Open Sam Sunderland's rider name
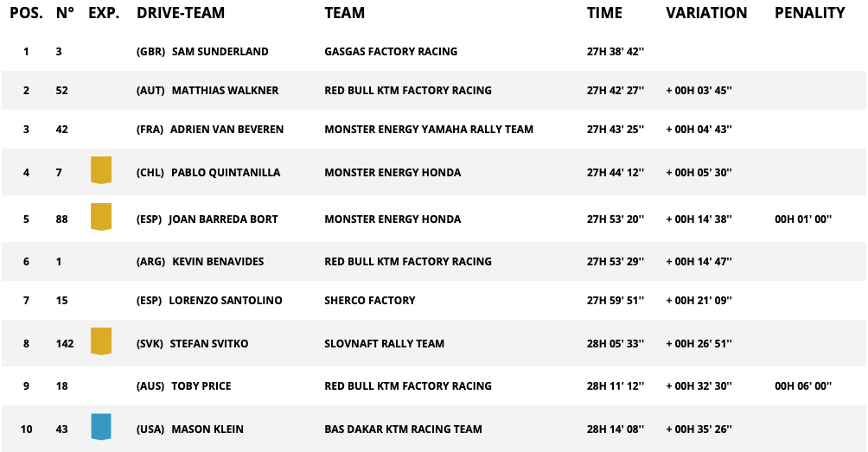Viewport: 868px width, 452px height. coord(220,52)
